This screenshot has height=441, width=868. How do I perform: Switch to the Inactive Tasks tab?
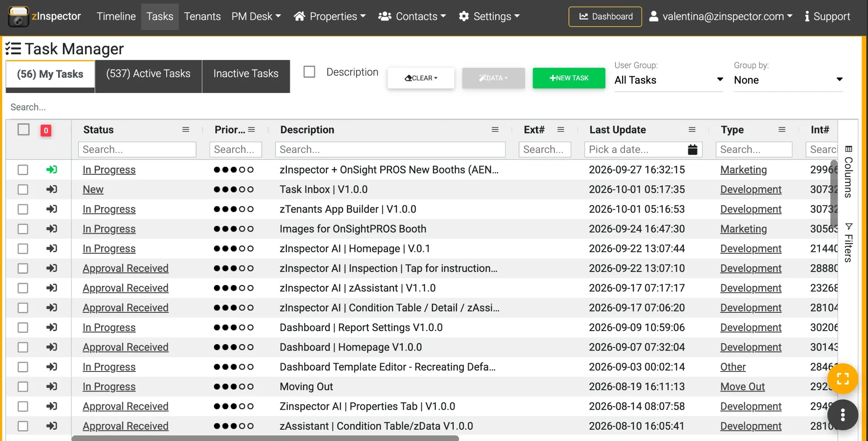pos(246,76)
